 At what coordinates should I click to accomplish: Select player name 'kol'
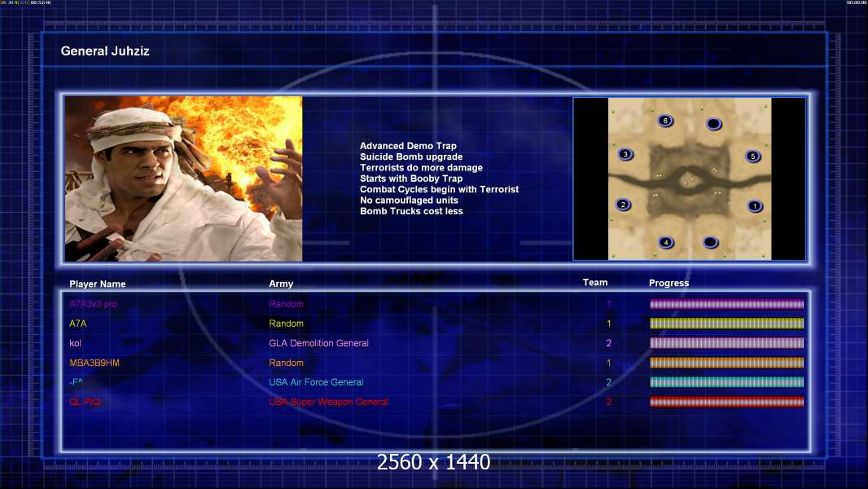click(x=75, y=343)
